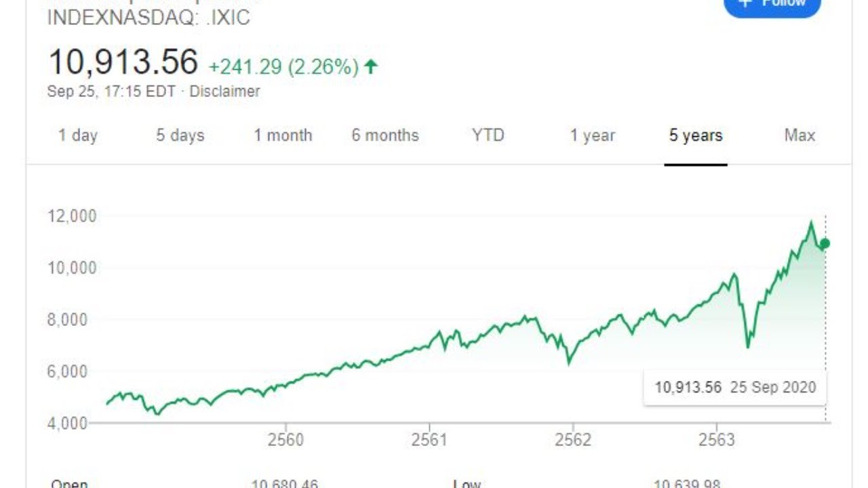Switch to the 1 year view
This screenshot has height=488, width=868.
point(593,136)
